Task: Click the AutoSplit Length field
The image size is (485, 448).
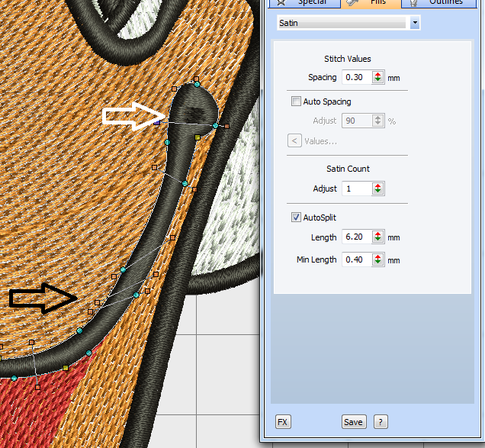Action: tap(357, 237)
